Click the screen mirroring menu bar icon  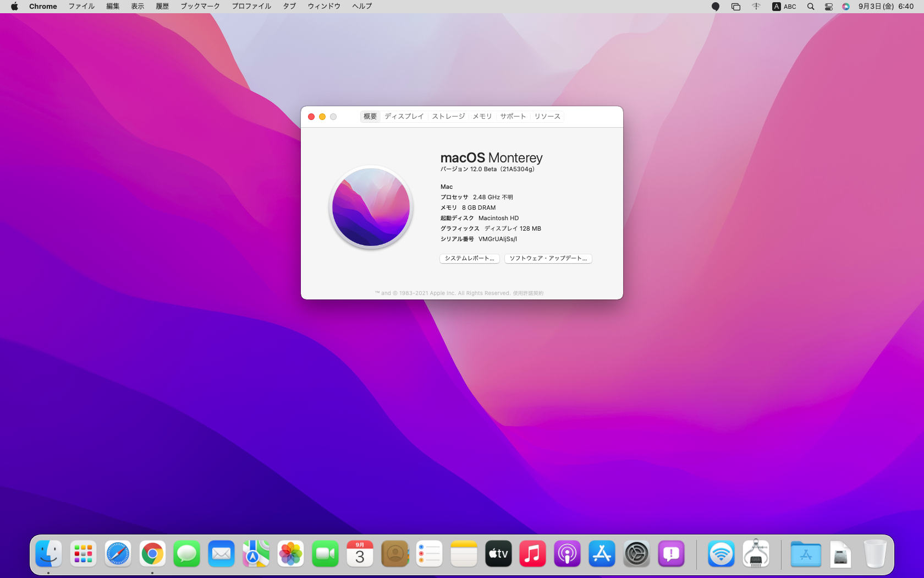[736, 7]
